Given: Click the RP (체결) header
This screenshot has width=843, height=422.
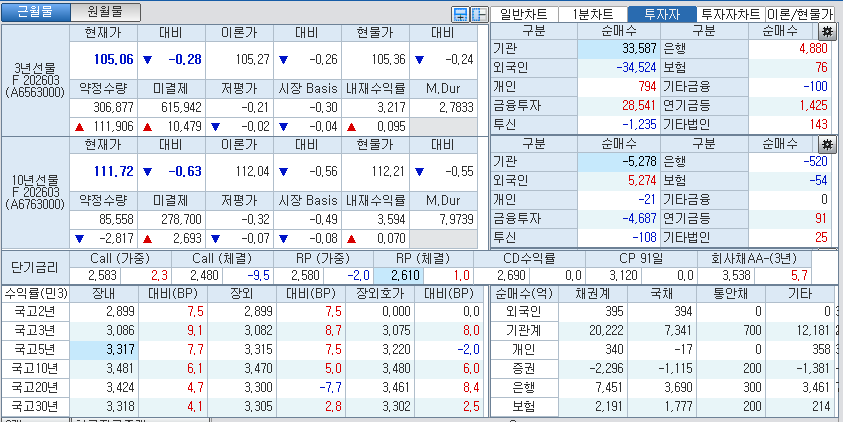Looking at the screenshot, I should [x=423, y=259].
